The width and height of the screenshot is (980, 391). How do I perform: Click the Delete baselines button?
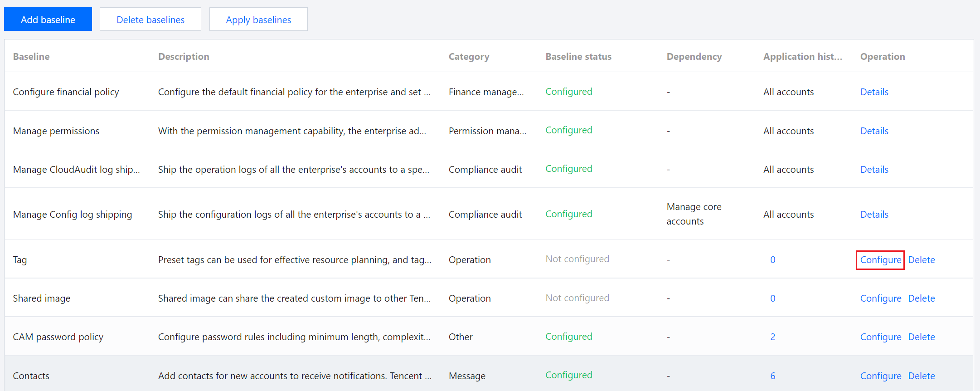click(x=150, y=20)
